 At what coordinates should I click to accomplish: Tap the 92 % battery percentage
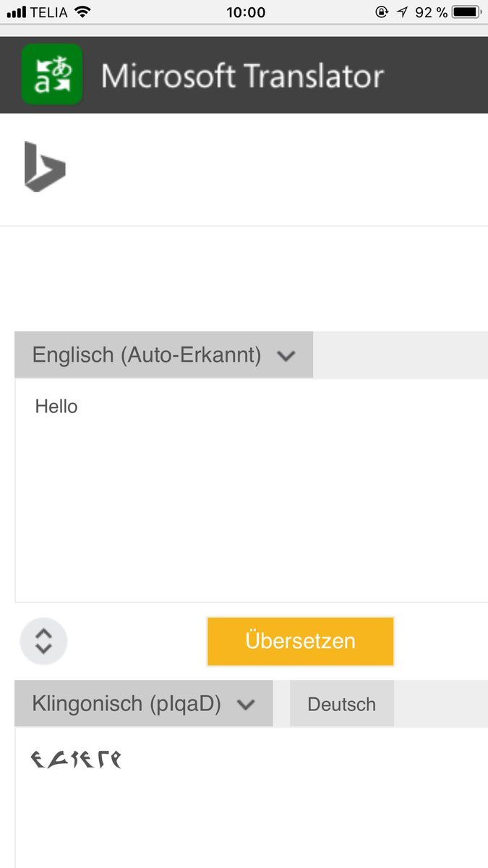click(431, 12)
